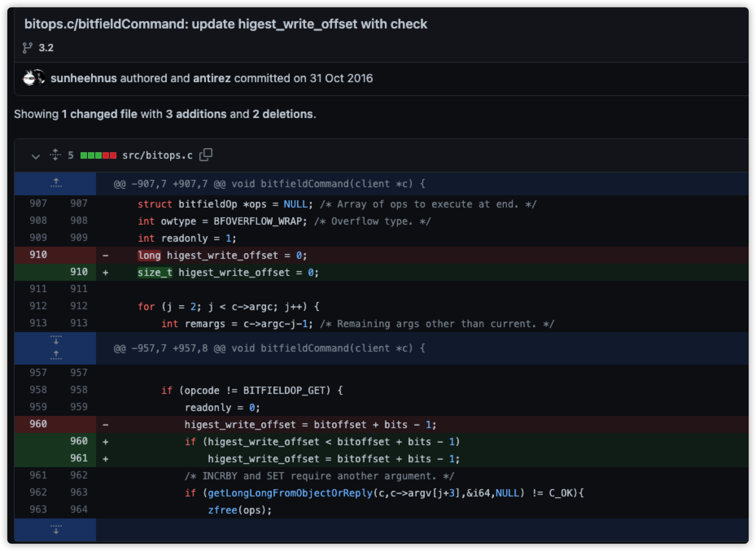Viewport: 756px width, 551px height.
Task: Open sunheehnus author profile link
Action: pyautogui.click(x=83, y=78)
